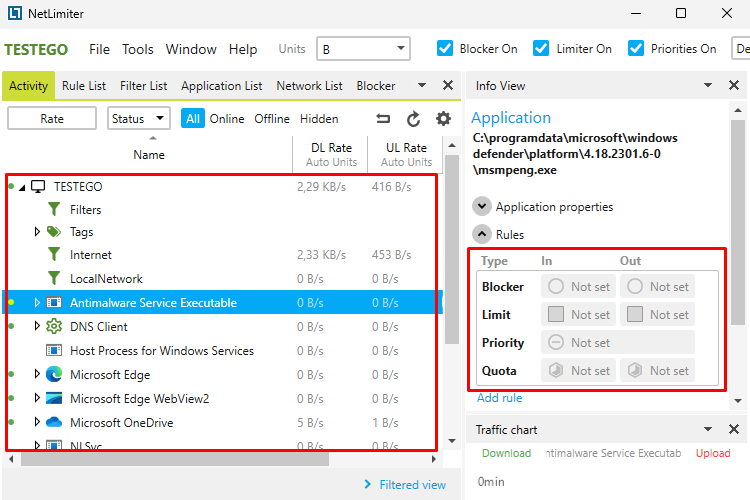
Task: Show only Offline applications
Action: (x=272, y=118)
